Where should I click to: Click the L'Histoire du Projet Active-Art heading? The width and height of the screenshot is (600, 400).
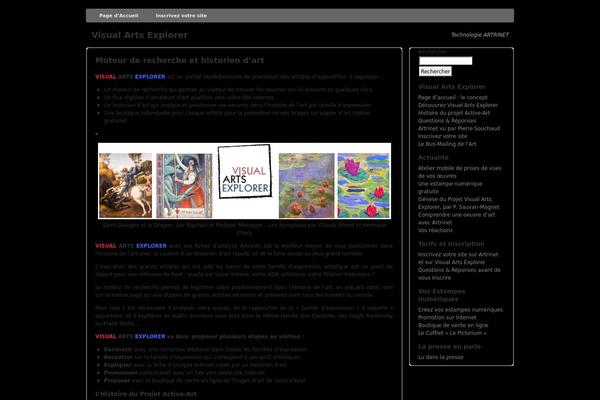(x=146, y=394)
